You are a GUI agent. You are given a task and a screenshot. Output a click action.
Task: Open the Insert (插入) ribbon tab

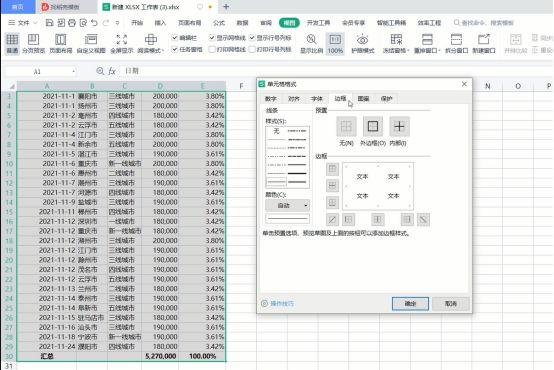click(x=160, y=23)
